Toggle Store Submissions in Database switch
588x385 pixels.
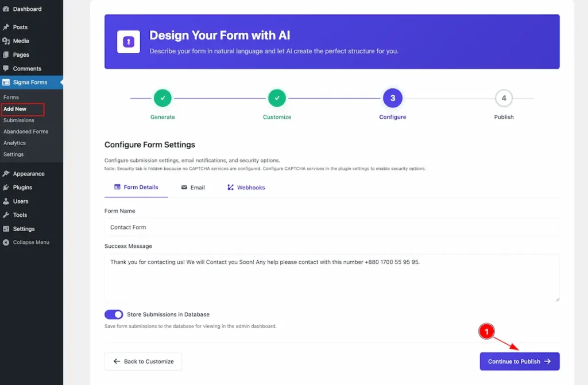point(114,314)
